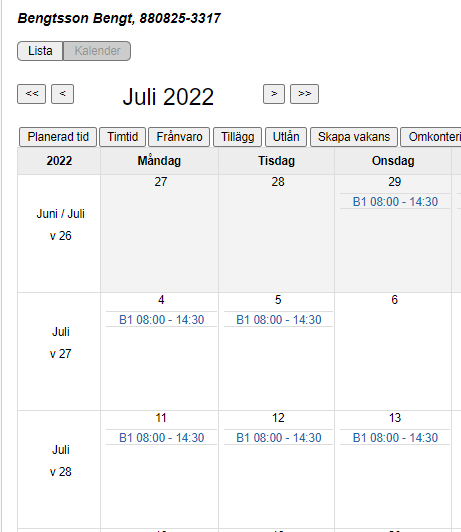Open B1 shift on Wednesday 29

coord(395,202)
